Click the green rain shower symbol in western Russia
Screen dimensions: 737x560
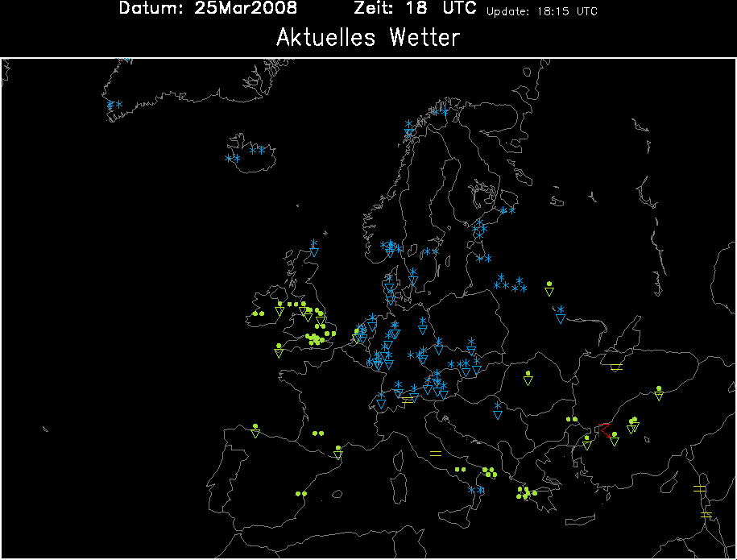click(549, 288)
